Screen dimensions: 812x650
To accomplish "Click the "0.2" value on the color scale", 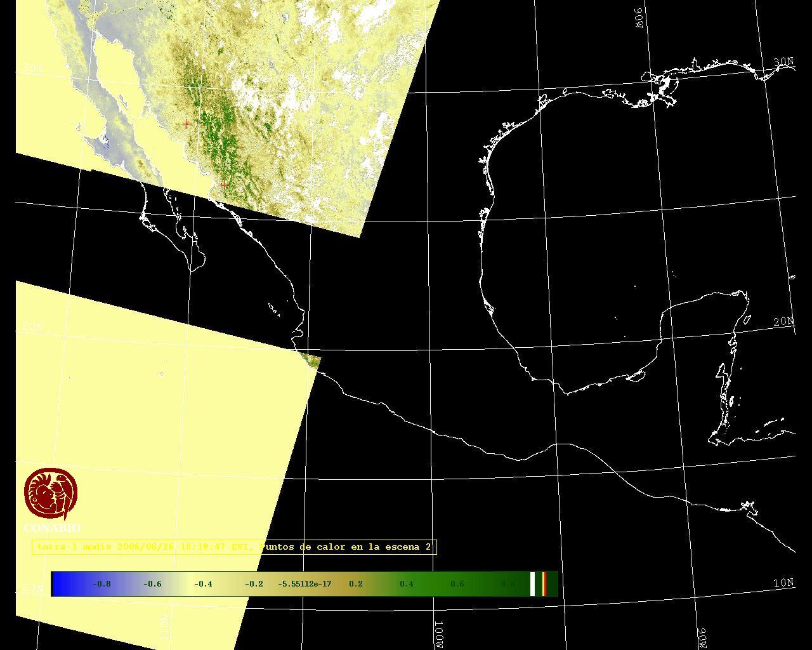I will [356, 584].
